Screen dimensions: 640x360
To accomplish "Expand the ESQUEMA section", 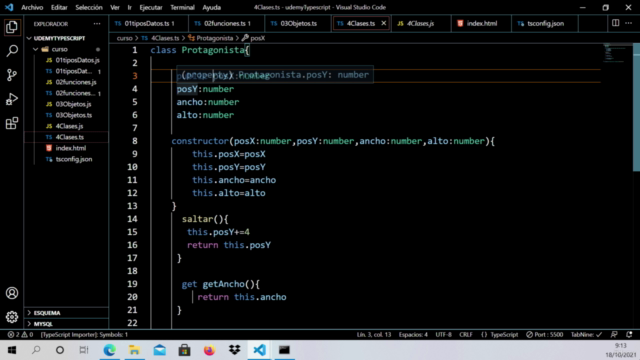I will point(47,313).
